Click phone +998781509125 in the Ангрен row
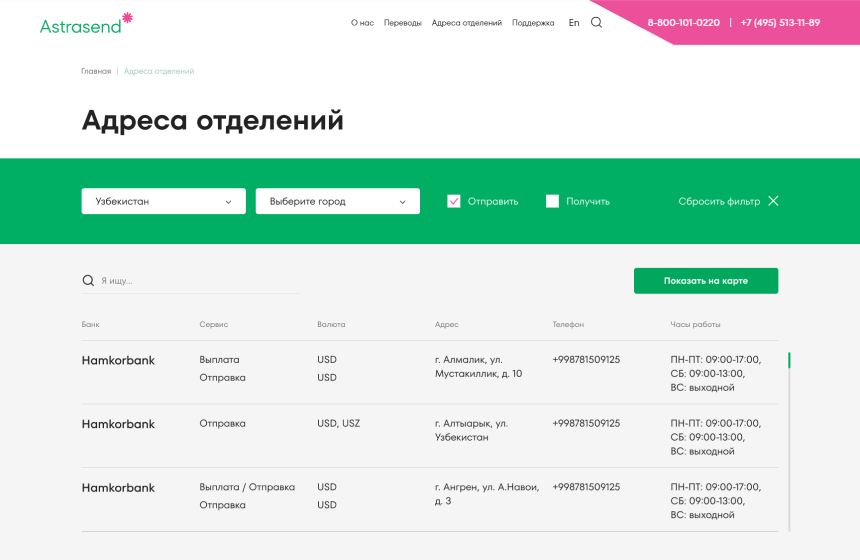 pos(586,487)
